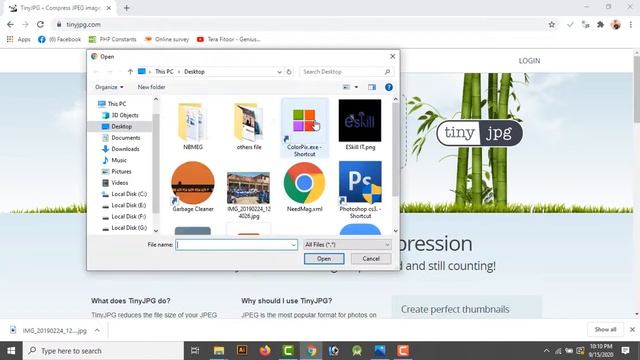Select the IMG_20190224 jpg photo thumbnail
Screen dimensions: 640x360
(x=248, y=188)
